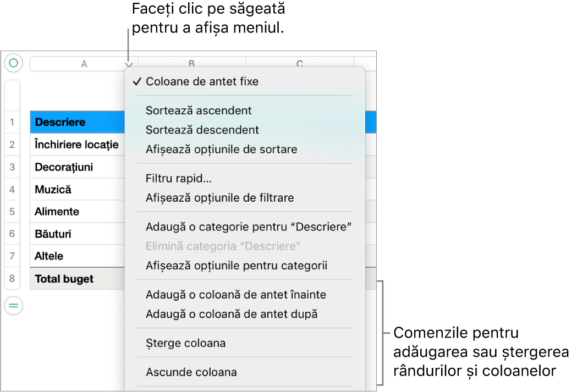Add a category for “Descriere”
577x392 pixels.
(x=248, y=227)
